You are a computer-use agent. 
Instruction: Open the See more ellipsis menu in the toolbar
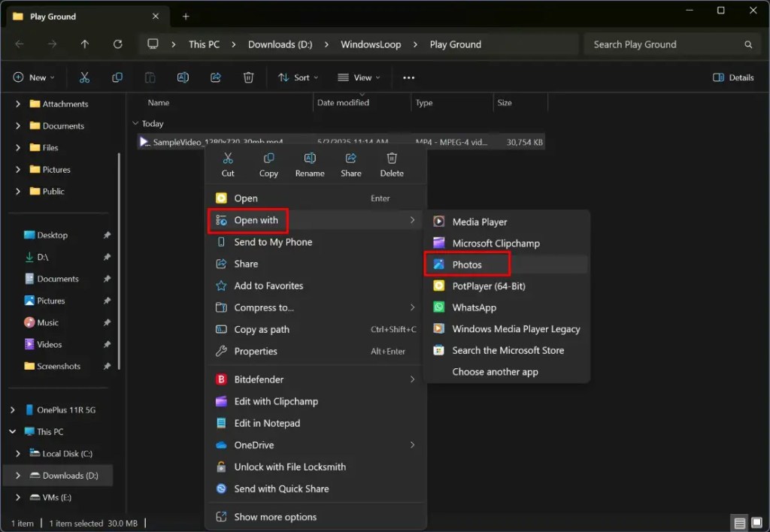pyautogui.click(x=408, y=77)
